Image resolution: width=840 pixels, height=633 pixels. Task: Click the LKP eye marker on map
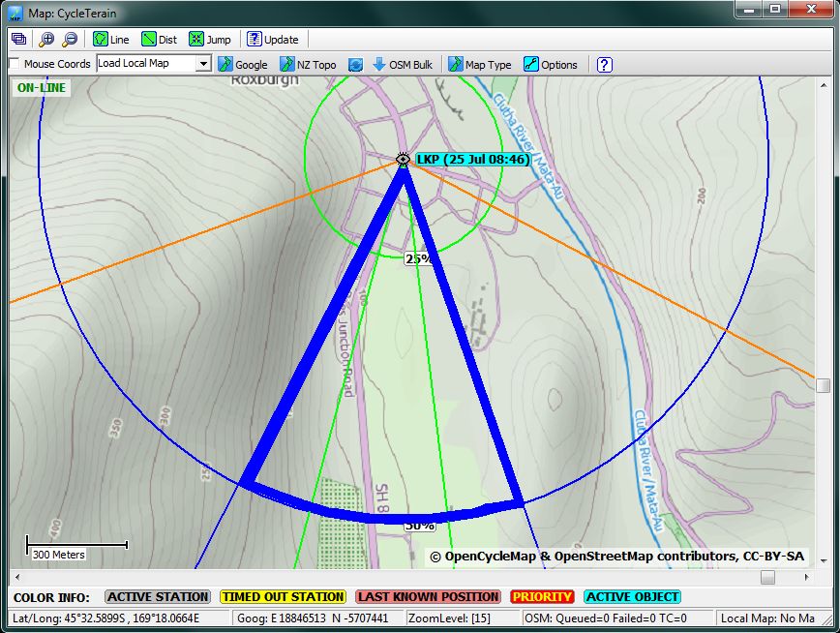pos(403,159)
